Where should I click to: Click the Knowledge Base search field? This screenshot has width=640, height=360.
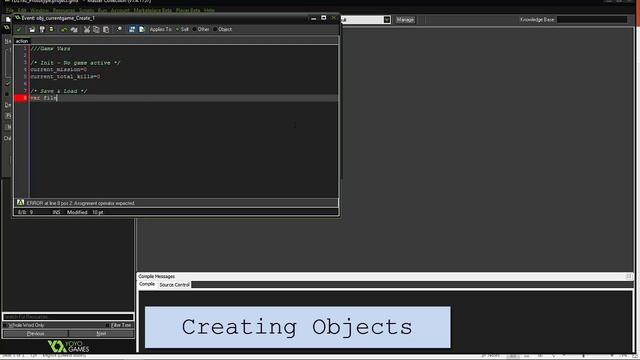tap(591, 19)
